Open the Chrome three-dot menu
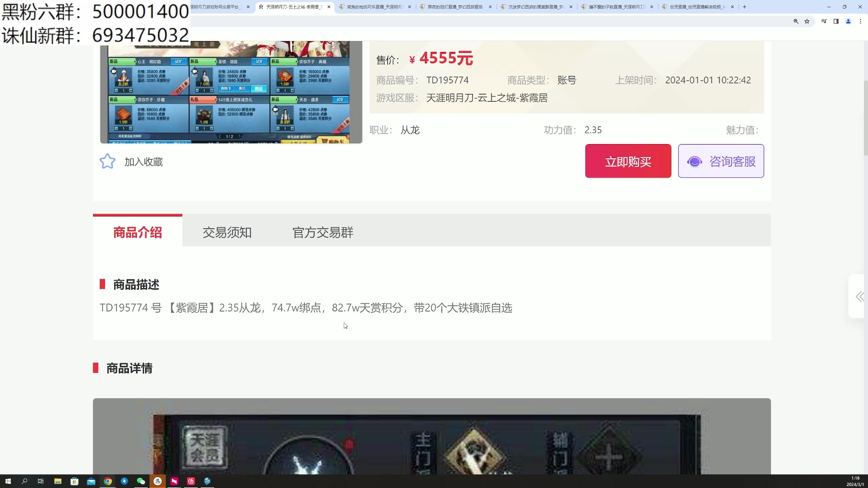This screenshot has width=868, height=488. click(x=860, y=21)
